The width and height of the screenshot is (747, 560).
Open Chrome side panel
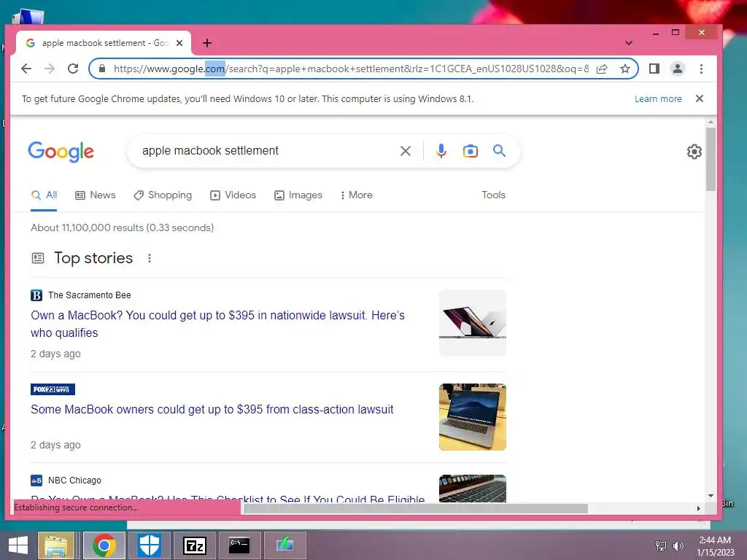654,69
